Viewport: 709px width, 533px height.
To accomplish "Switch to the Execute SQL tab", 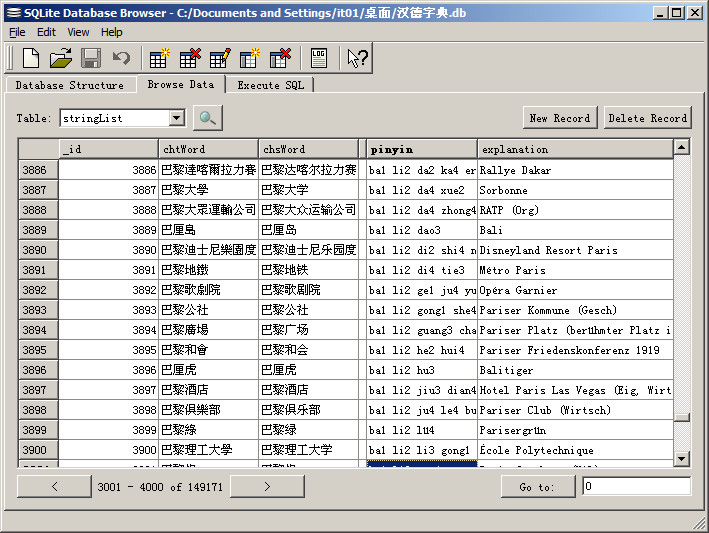I will point(270,85).
